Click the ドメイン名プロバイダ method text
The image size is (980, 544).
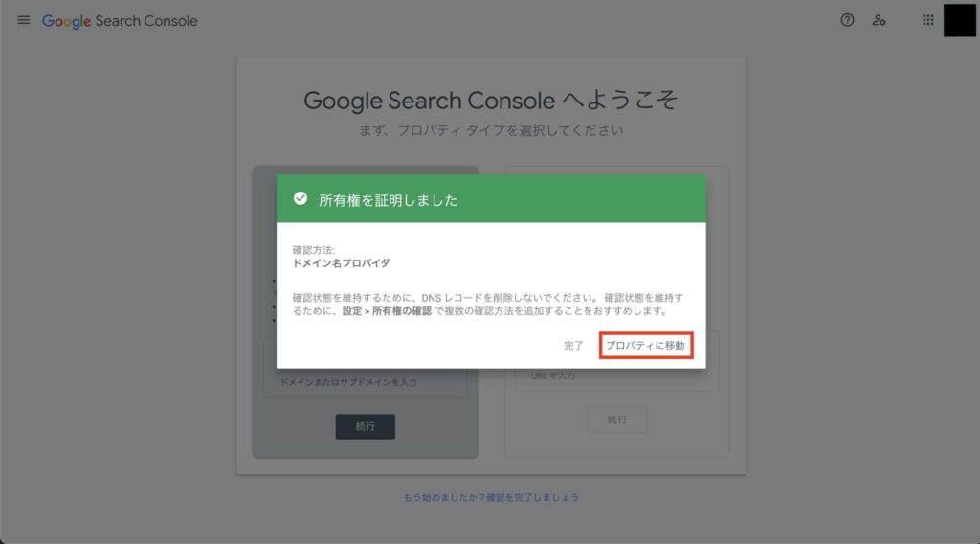click(x=342, y=264)
